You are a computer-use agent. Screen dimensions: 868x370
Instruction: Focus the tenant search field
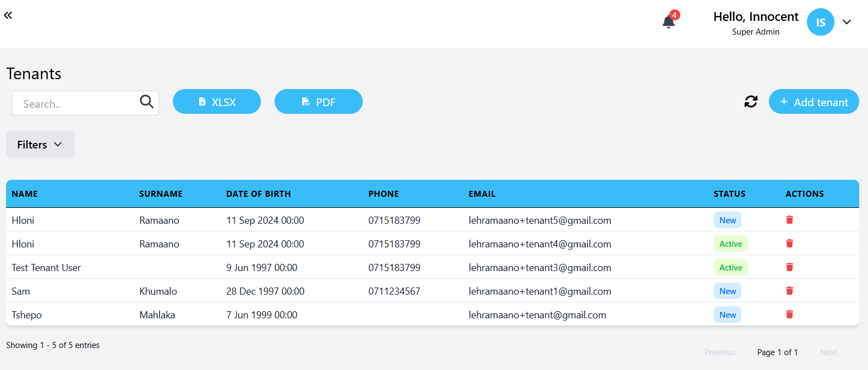tap(77, 103)
